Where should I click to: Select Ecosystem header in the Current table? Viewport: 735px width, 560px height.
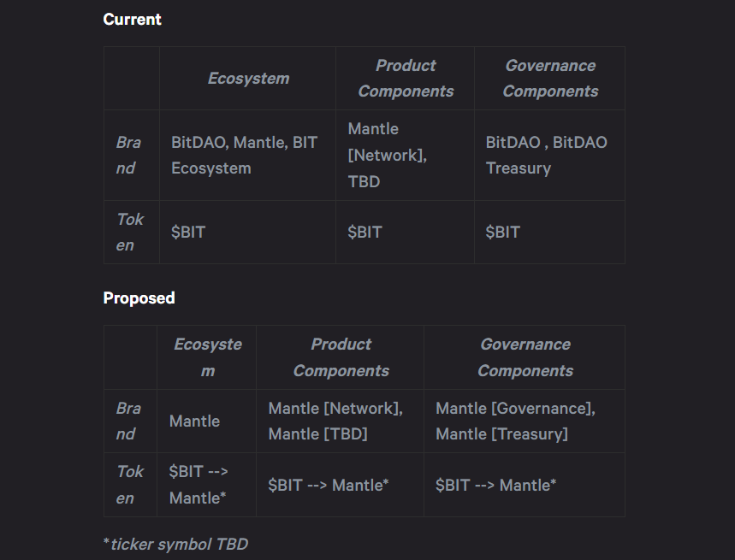pyautogui.click(x=248, y=78)
